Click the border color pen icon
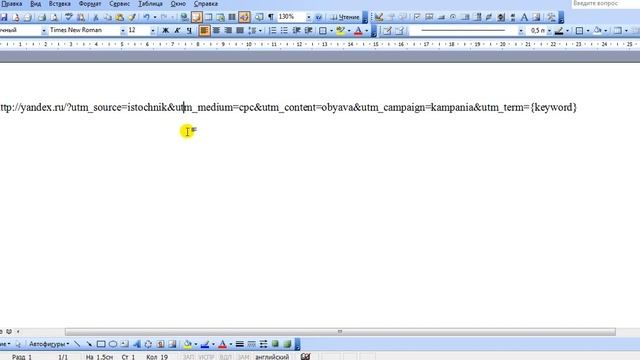The image size is (640, 360). point(559,31)
